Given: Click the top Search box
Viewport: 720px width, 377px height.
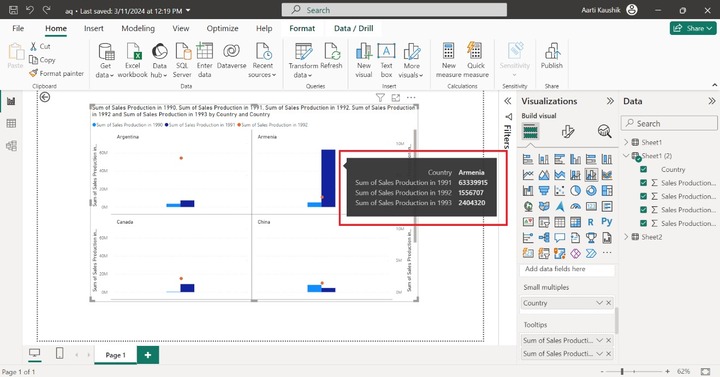Looking at the screenshot, I should click(394, 10).
